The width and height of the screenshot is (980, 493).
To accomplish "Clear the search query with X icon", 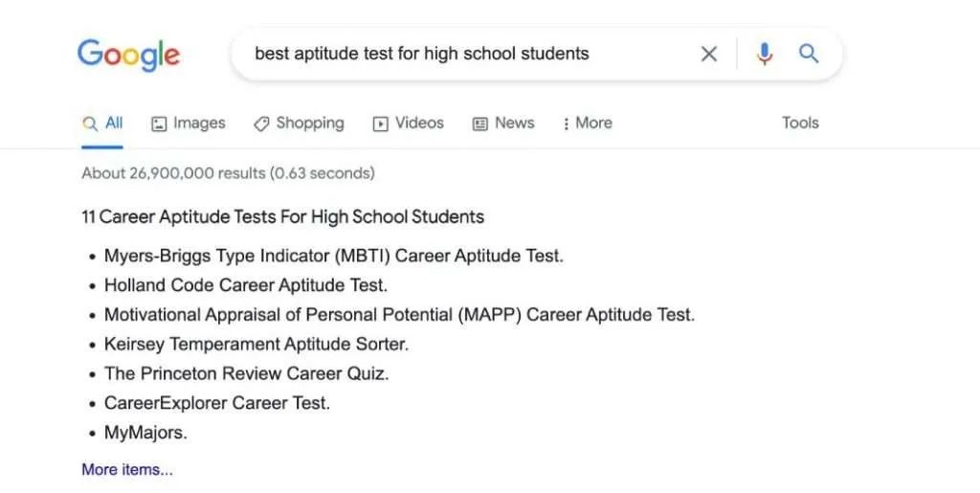I will coord(709,54).
